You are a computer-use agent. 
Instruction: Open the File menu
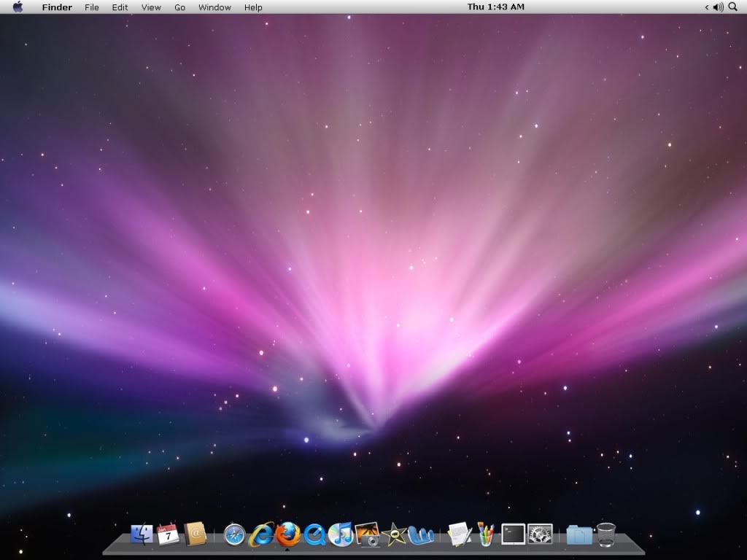click(x=91, y=7)
